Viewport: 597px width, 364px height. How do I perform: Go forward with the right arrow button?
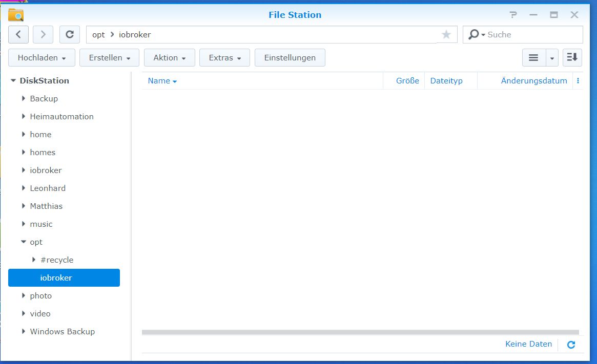(43, 35)
